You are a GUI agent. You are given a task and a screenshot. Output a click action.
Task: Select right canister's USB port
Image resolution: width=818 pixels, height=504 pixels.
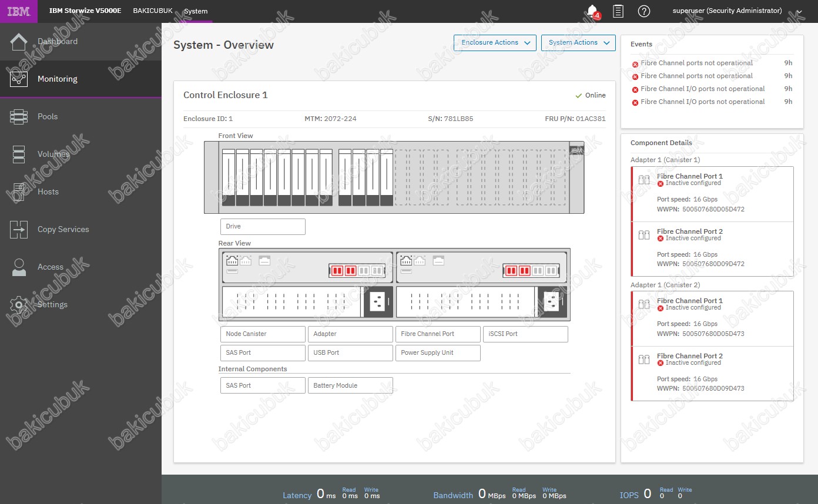[406, 271]
